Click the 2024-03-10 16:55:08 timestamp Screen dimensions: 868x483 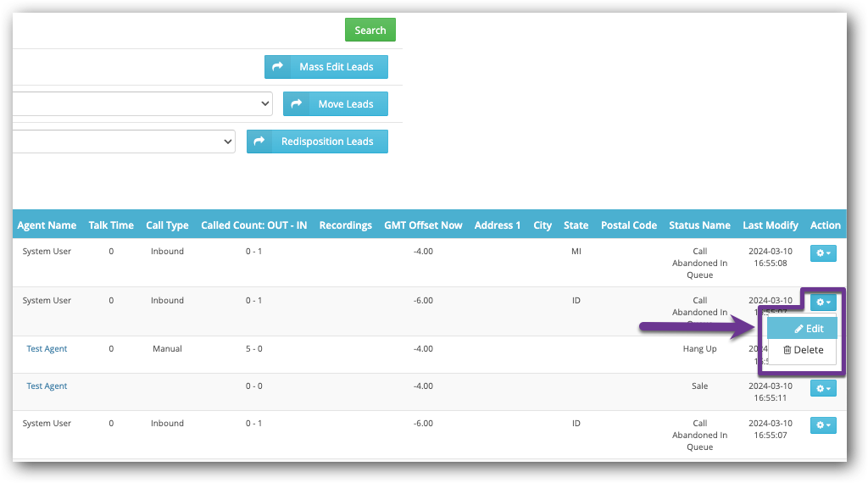[770, 258]
